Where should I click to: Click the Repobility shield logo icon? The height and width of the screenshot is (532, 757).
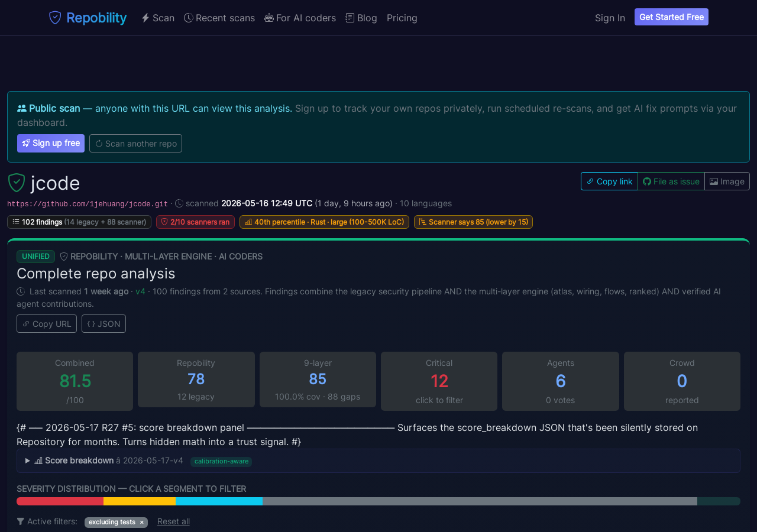(x=55, y=18)
